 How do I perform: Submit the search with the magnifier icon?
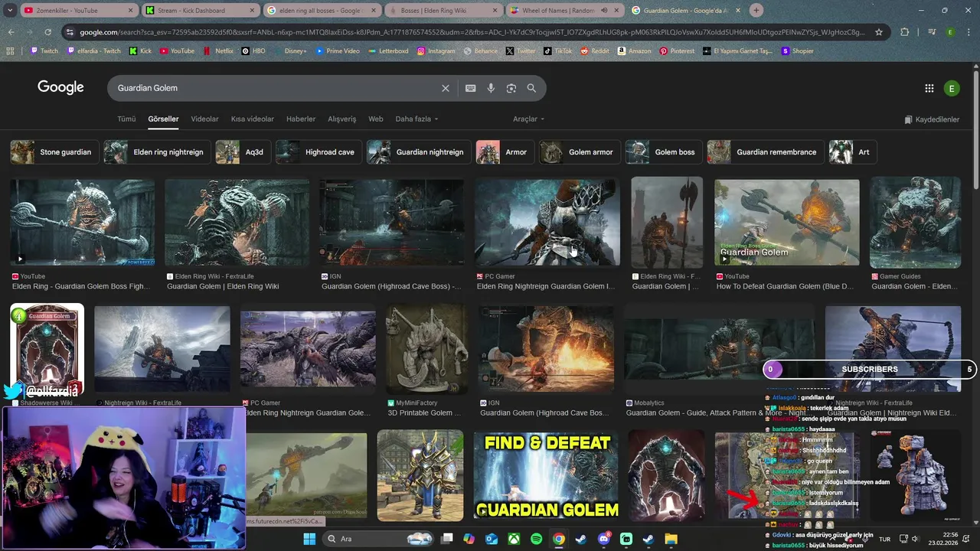click(531, 88)
